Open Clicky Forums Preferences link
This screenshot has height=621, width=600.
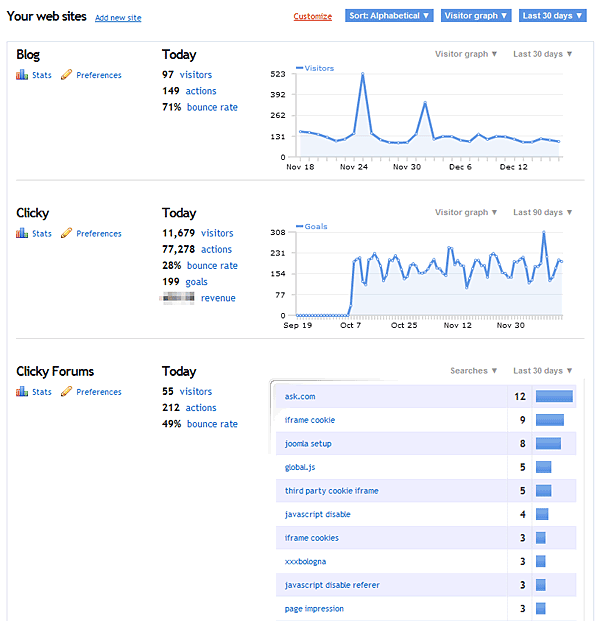coord(99,392)
